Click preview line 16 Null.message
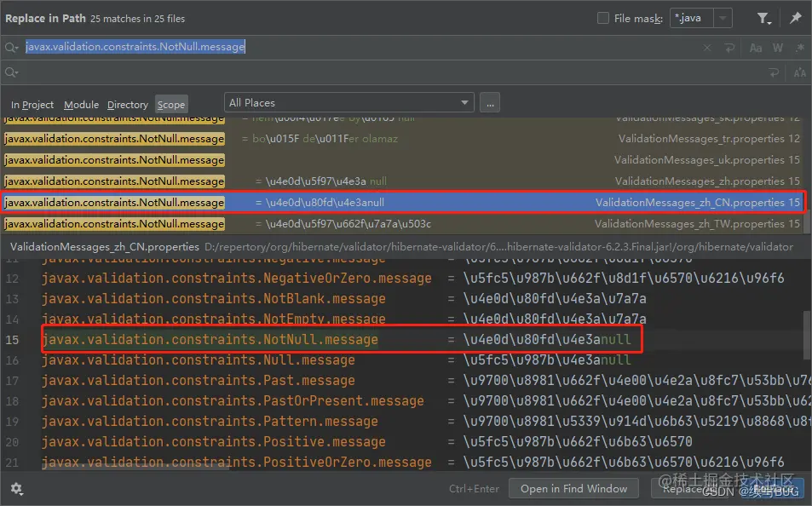Viewport: 812px width, 506px height. [199, 360]
